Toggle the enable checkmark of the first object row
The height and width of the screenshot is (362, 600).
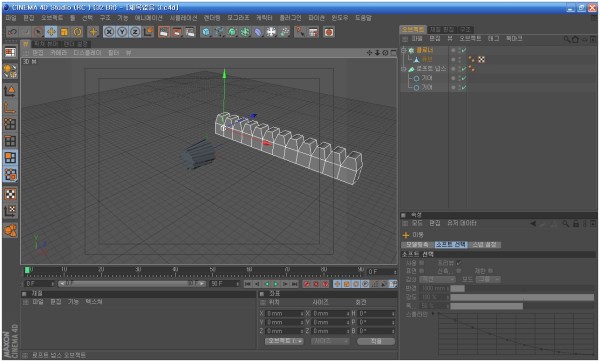(x=464, y=51)
